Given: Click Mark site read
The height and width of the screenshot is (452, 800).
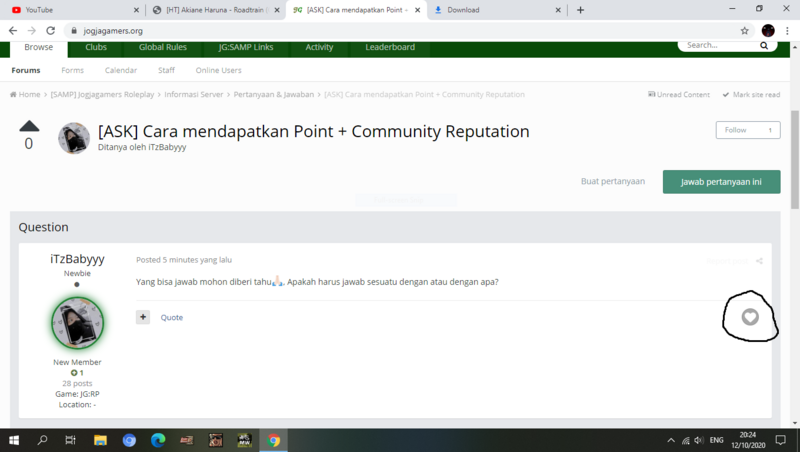Looking at the screenshot, I should click(x=751, y=94).
